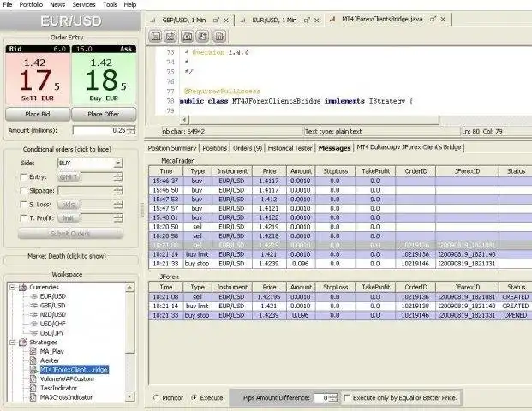
Task: Open the MA_Play strategy file icon
Action: [33, 351]
